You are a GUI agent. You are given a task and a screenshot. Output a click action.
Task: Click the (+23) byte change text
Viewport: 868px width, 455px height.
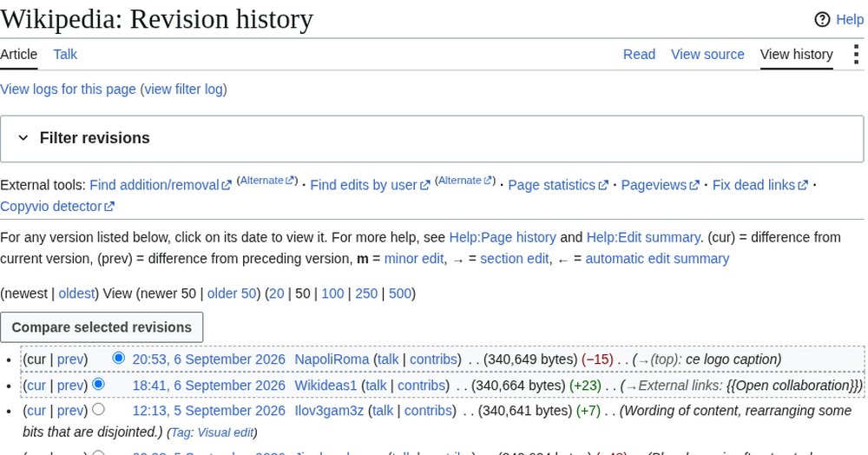click(583, 386)
